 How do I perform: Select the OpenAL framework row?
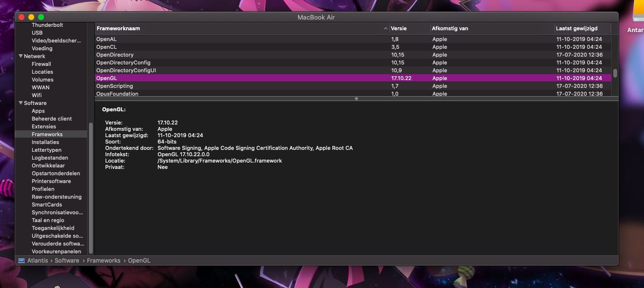tap(353, 39)
